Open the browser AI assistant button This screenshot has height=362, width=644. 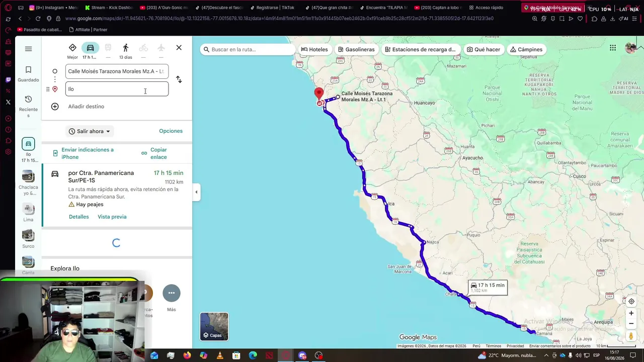pos(624,19)
